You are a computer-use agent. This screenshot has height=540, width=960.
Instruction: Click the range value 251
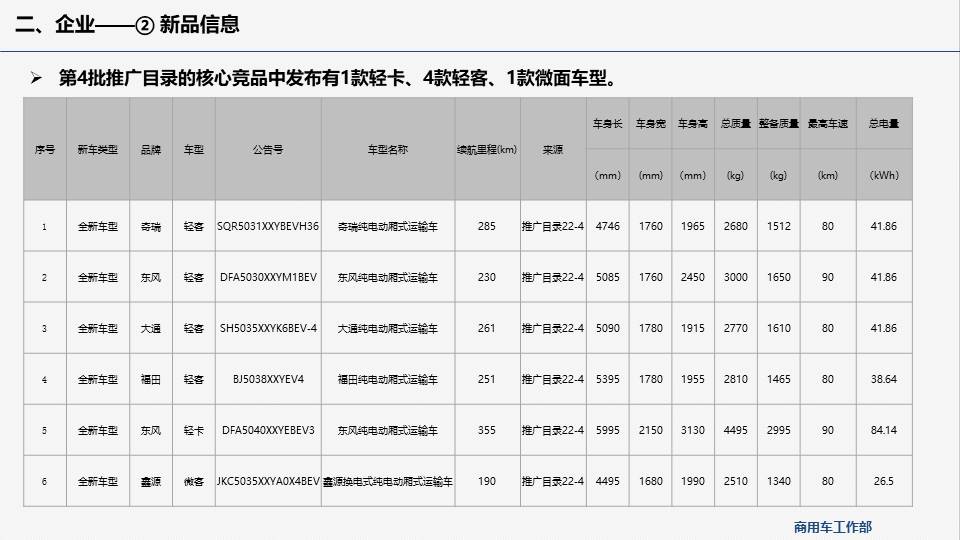coord(487,379)
